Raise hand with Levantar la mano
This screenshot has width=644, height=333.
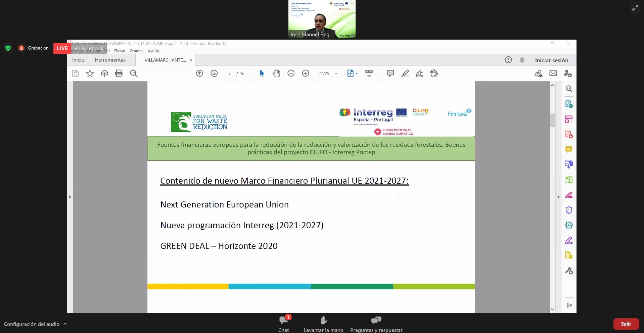coord(323,324)
